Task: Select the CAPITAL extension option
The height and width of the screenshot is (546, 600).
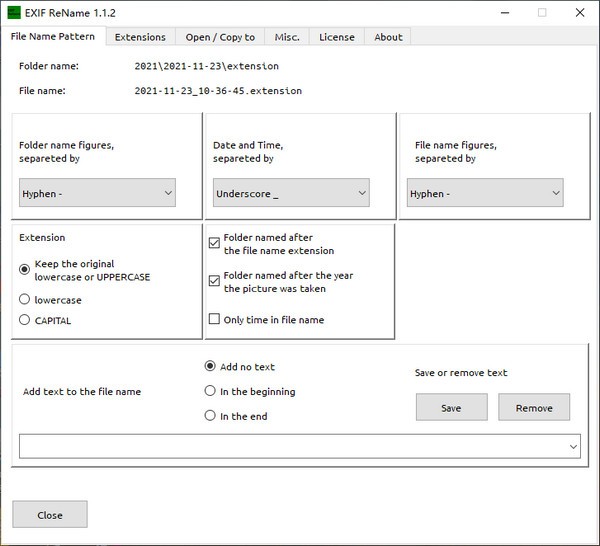Action: pyautogui.click(x=25, y=320)
